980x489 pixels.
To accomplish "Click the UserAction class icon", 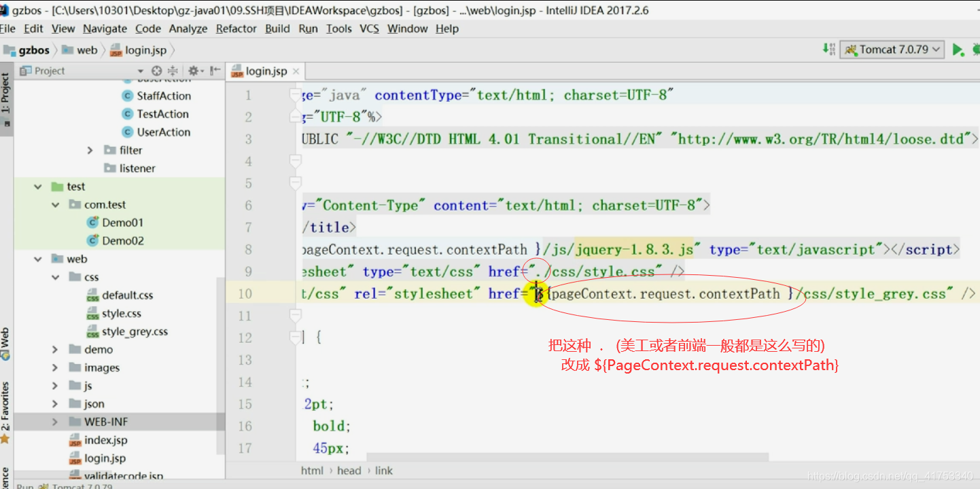I will (x=127, y=132).
